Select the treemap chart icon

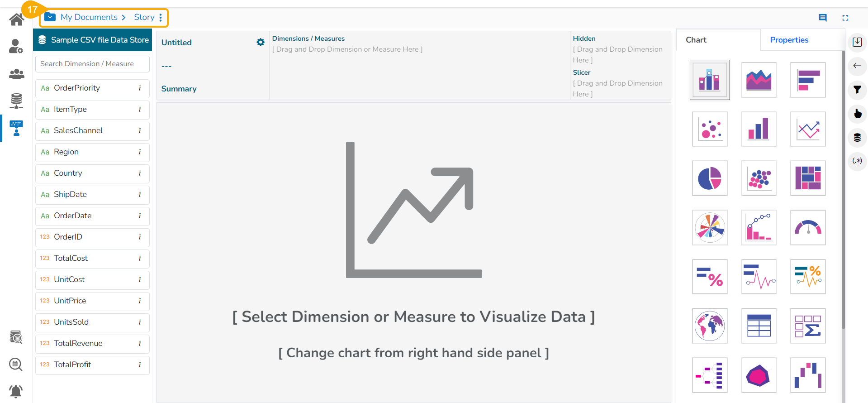[x=808, y=178]
